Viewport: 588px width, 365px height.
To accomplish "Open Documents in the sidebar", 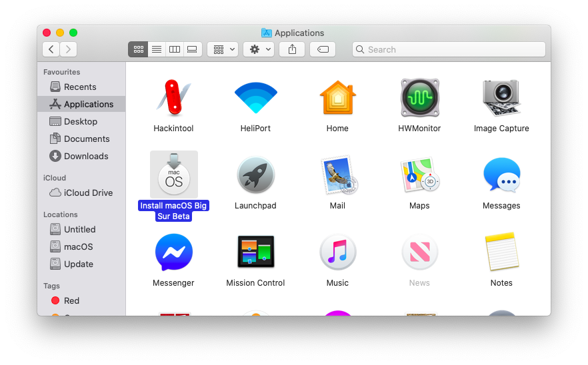I will (x=81, y=139).
